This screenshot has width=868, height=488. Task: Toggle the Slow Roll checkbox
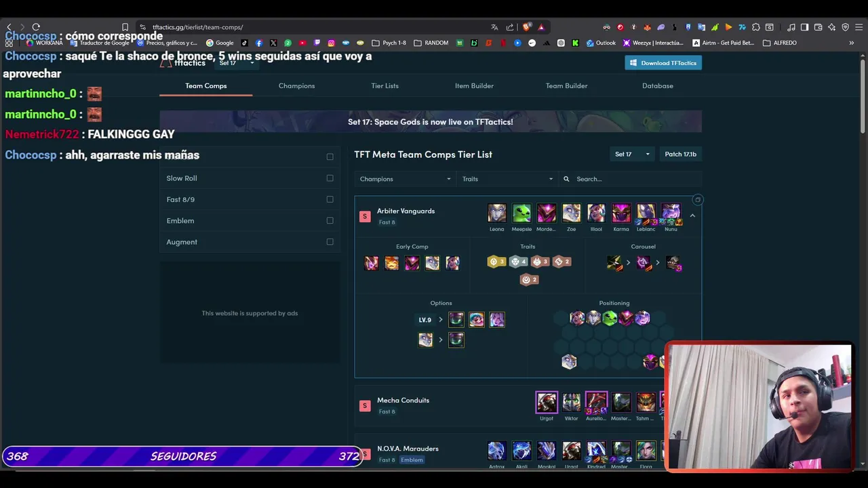click(x=330, y=178)
